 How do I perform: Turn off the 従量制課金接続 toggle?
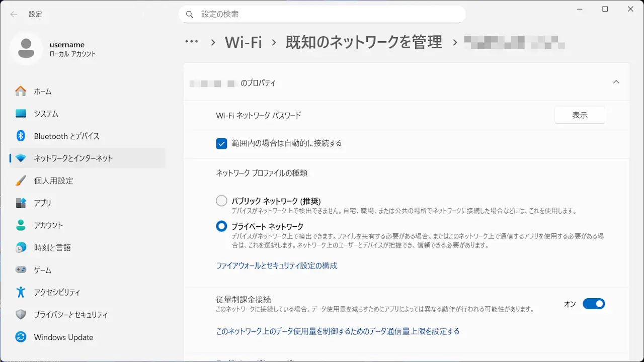(x=594, y=304)
